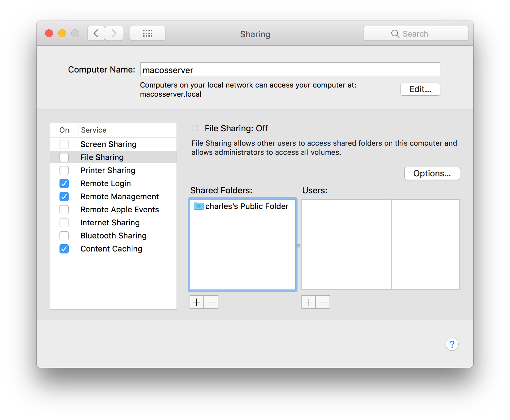
Task: Click the forward navigation arrow
Action: tap(114, 33)
